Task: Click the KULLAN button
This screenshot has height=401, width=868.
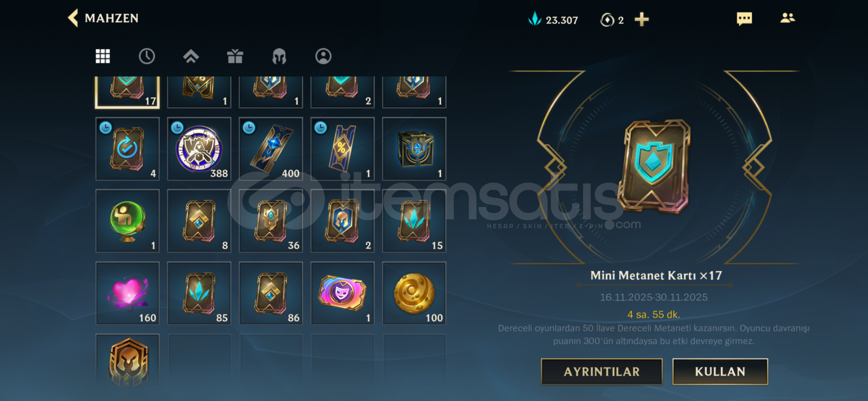Action: tap(720, 371)
